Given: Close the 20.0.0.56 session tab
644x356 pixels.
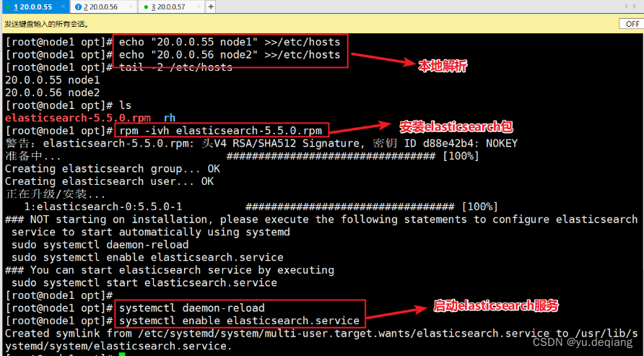Looking at the screenshot, I should [x=131, y=6].
